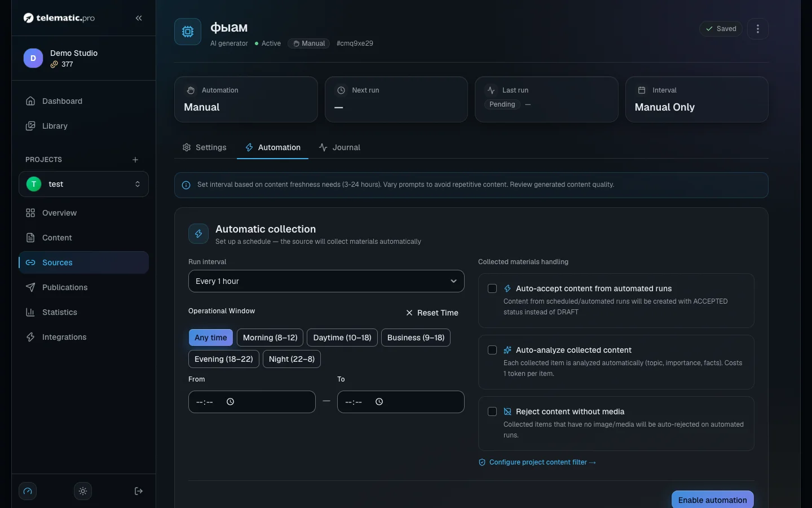The width and height of the screenshot is (812, 508).
Task: Click the Interval calendar icon
Action: [x=642, y=90]
